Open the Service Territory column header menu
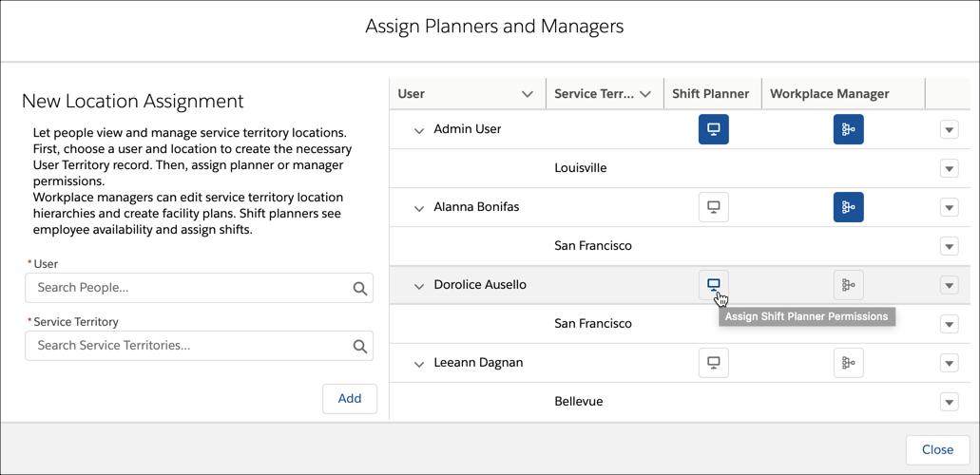This screenshot has width=980, height=475. (x=645, y=94)
